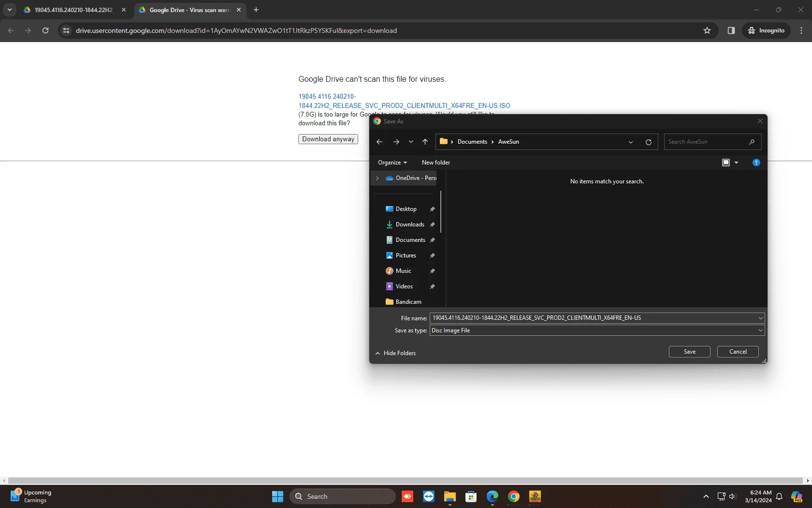The height and width of the screenshot is (508, 812).
Task: Click the page horizontal scrollbar
Action: 406,481
